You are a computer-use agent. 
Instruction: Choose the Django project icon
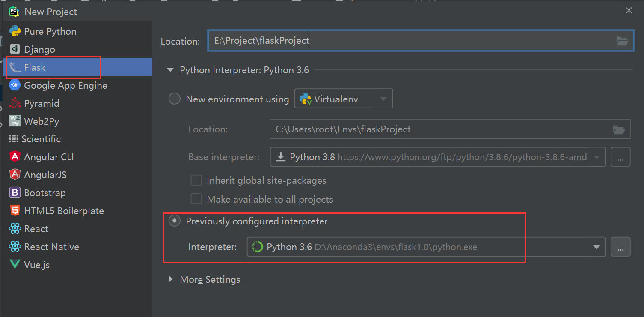point(15,49)
